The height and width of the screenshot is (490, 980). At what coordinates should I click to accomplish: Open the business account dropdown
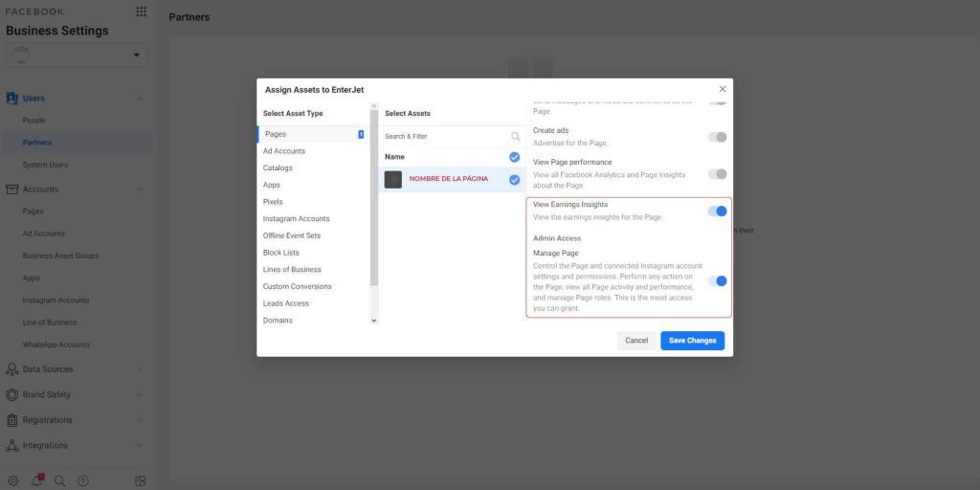pos(77,56)
